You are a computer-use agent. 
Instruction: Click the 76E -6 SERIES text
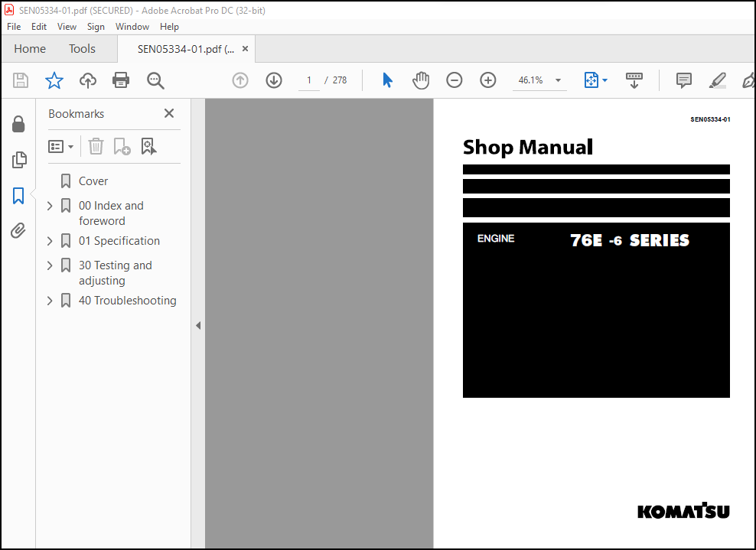(630, 240)
